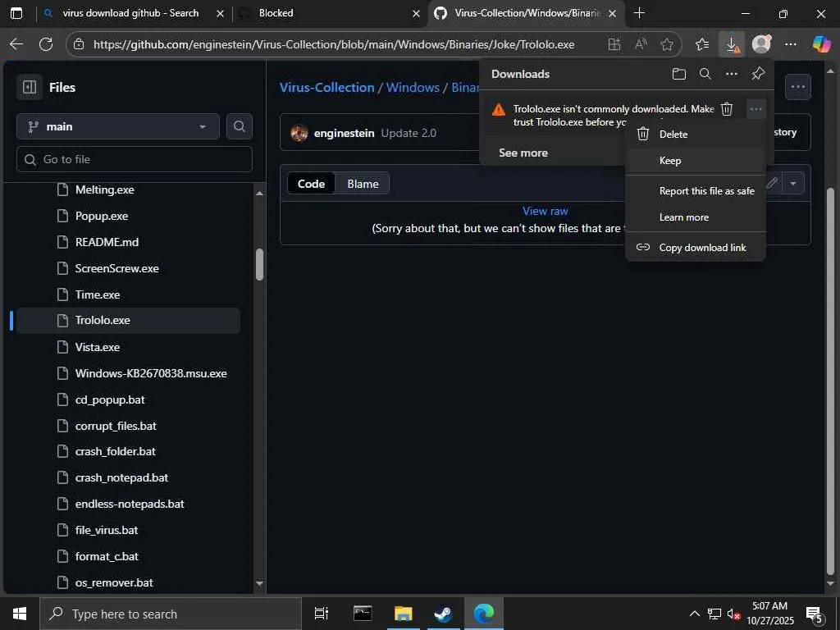
Task: Search downloads with the magnifier icon
Action: tap(705, 74)
